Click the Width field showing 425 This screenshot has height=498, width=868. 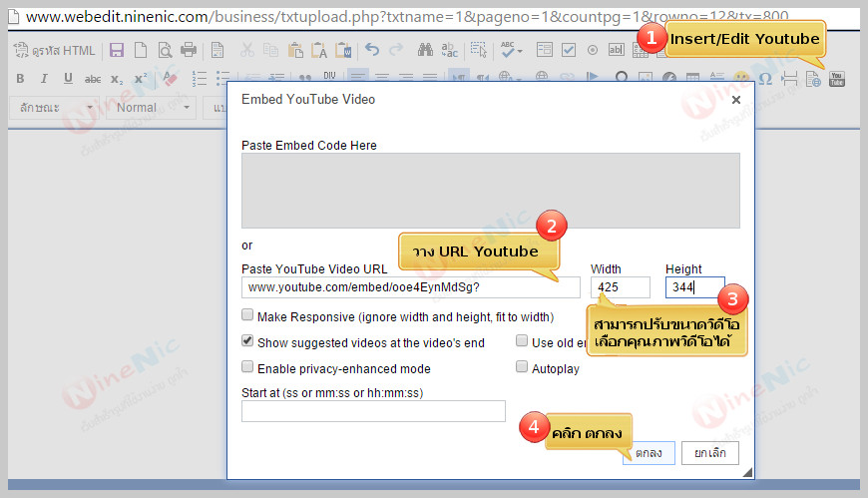point(621,287)
